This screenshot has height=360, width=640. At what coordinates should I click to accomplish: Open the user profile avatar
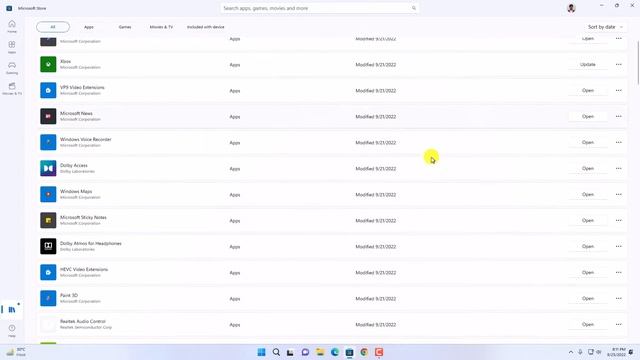571,8
